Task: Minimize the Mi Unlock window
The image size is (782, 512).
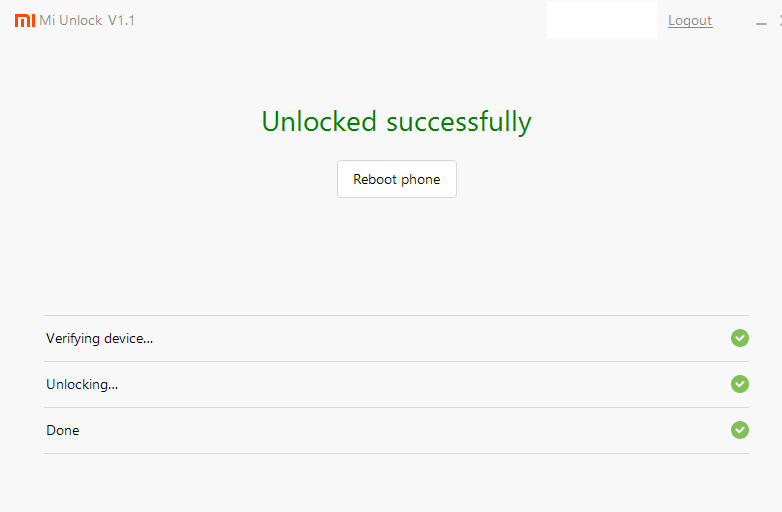Action: tap(761, 23)
